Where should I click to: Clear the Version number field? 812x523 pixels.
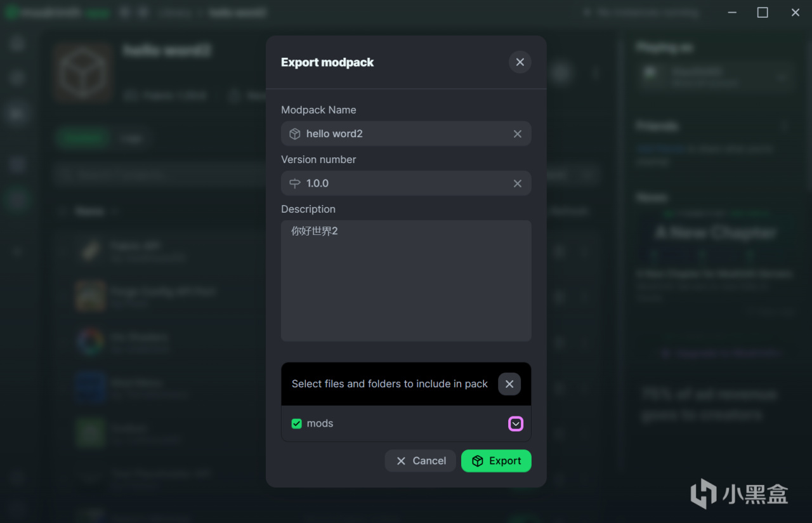517,183
